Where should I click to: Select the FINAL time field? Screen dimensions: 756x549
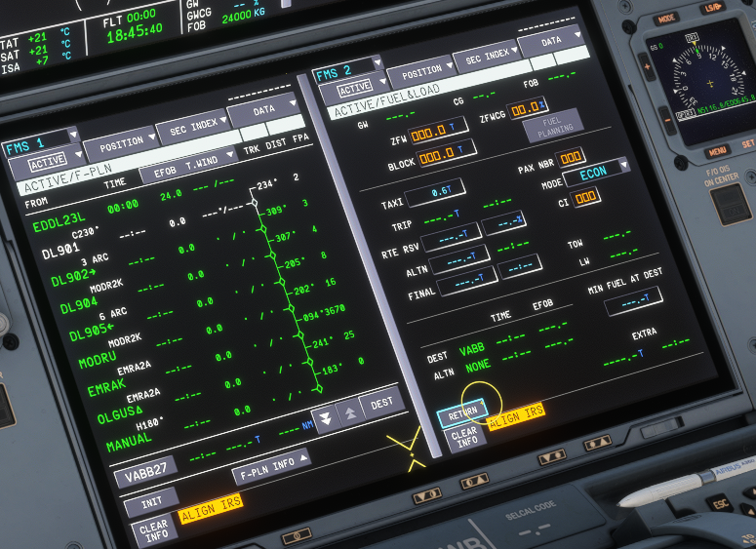520,266
